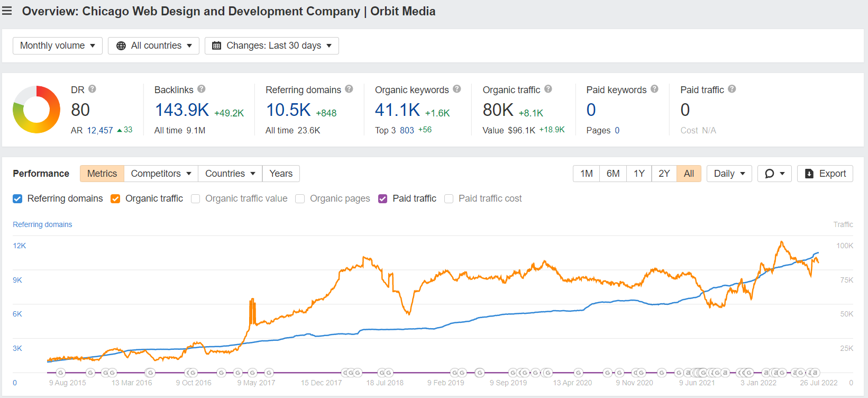Toggle Referring domains checkbox
The height and width of the screenshot is (398, 868).
[x=17, y=198]
